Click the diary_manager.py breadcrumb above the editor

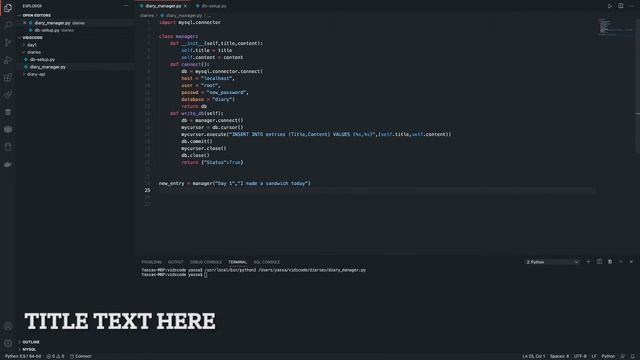point(184,16)
